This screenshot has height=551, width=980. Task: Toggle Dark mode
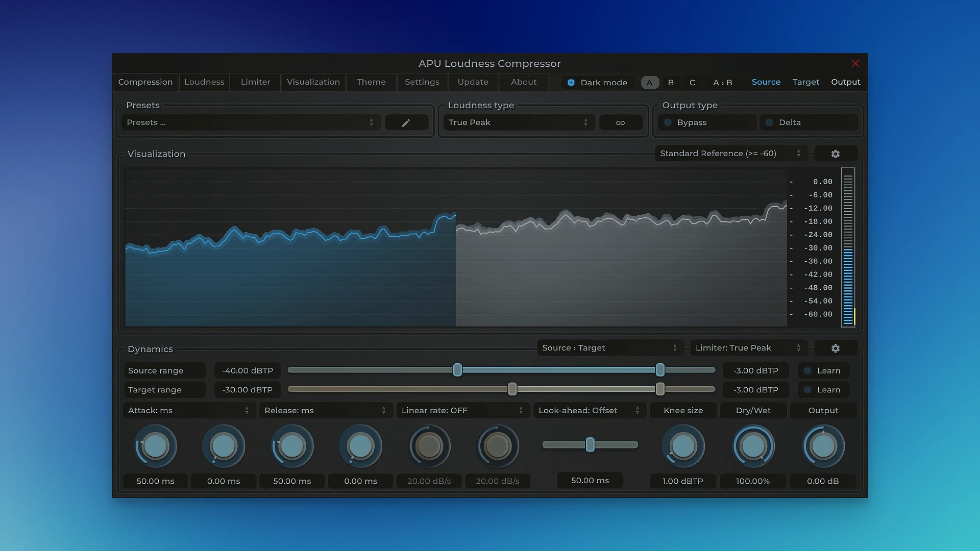pos(572,82)
